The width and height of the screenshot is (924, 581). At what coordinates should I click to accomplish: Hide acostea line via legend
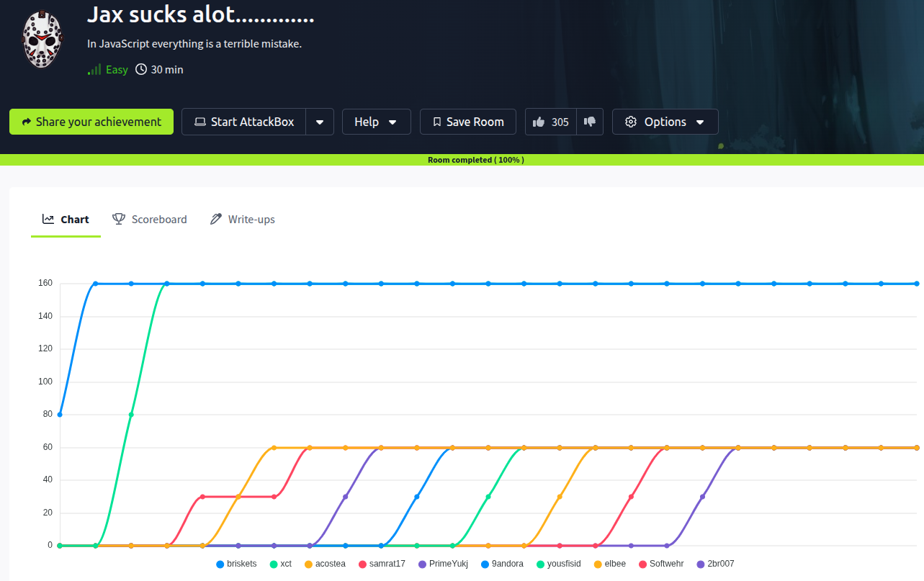pyautogui.click(x=325, y=564)
